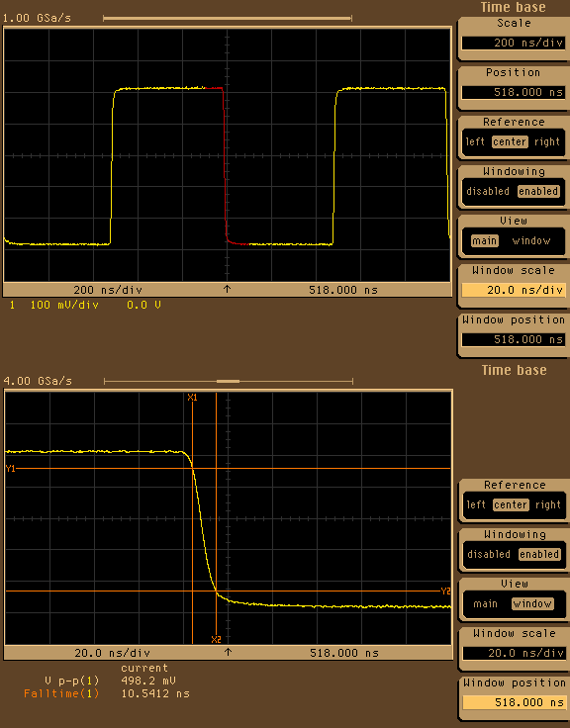Choose window in top View panel
Image resolution: width=570 pixels, height=728 pixels.
point(531,241)
